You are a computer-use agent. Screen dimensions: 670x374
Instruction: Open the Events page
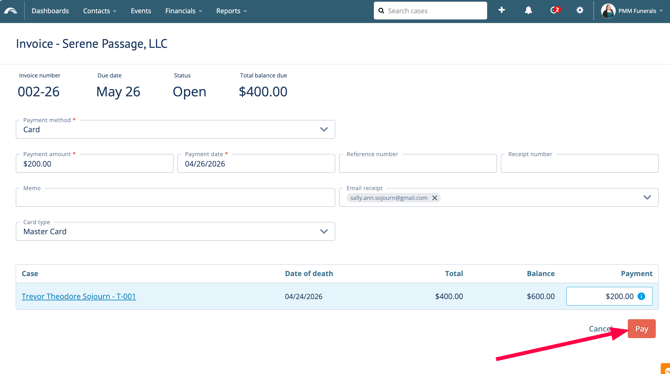[141, 11]
